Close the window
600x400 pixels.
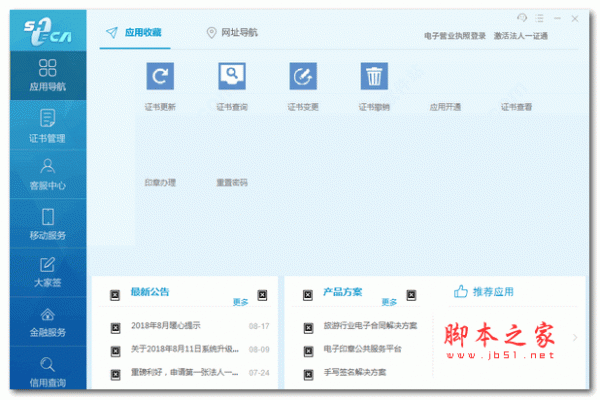coord(575,18)
